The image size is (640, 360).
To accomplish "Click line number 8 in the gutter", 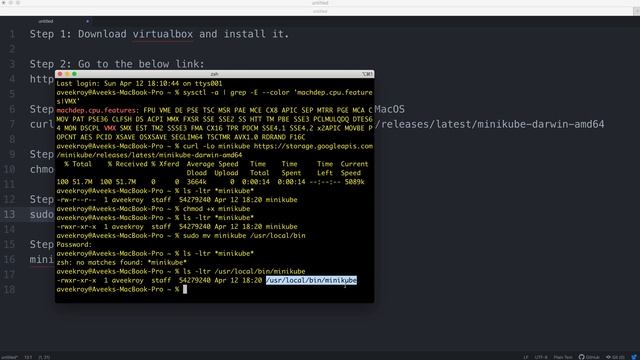I will click(x=12, y=139).
